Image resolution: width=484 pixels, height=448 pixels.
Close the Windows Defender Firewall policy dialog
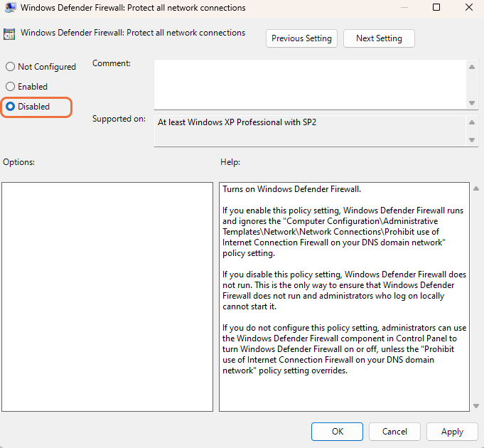coord(467,8)
